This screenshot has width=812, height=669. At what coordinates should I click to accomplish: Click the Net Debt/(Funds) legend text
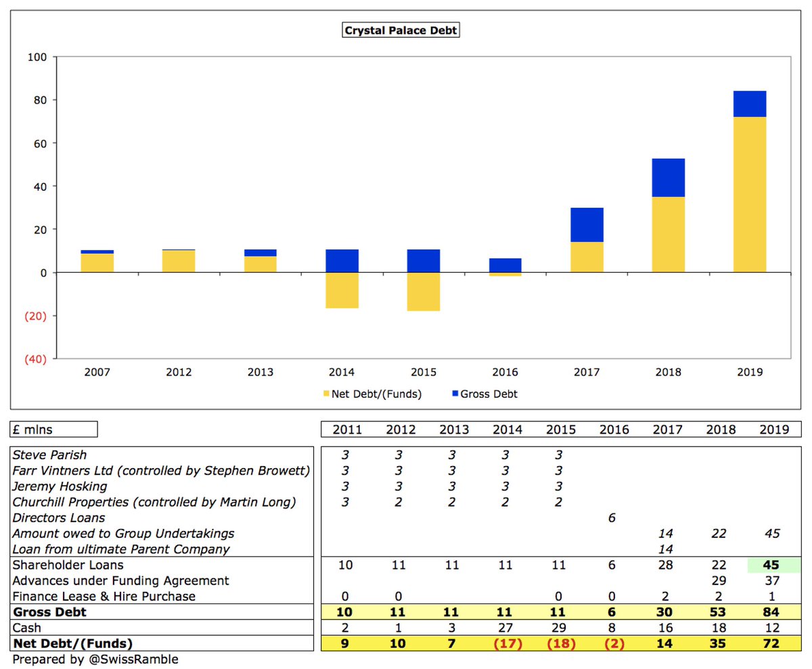(377, 394)
